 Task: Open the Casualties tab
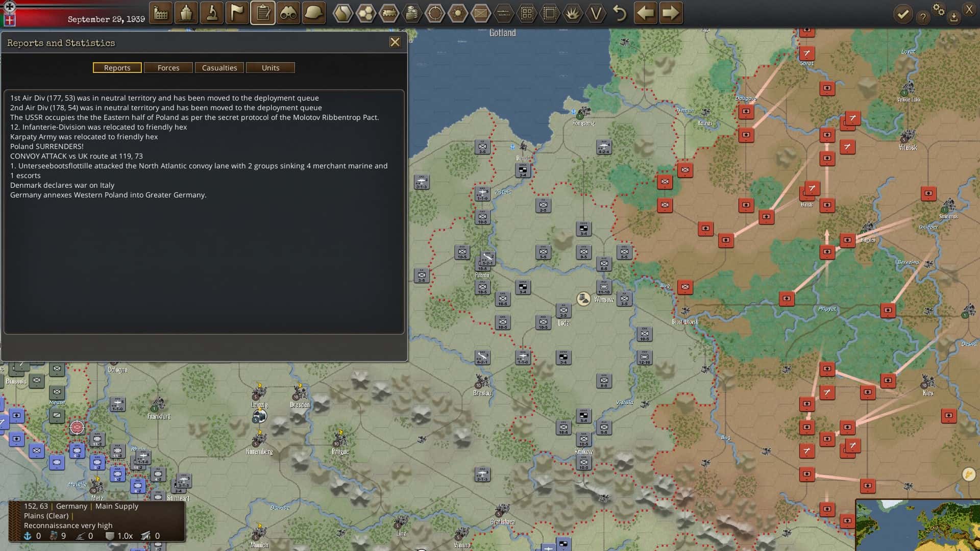pyautogui.click(x=219, y=68)
